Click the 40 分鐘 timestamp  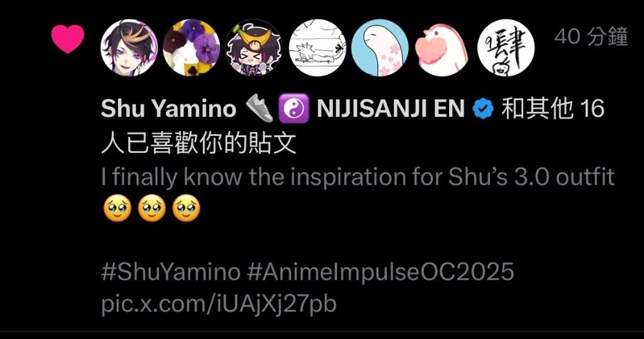click(x=591, y=38)
